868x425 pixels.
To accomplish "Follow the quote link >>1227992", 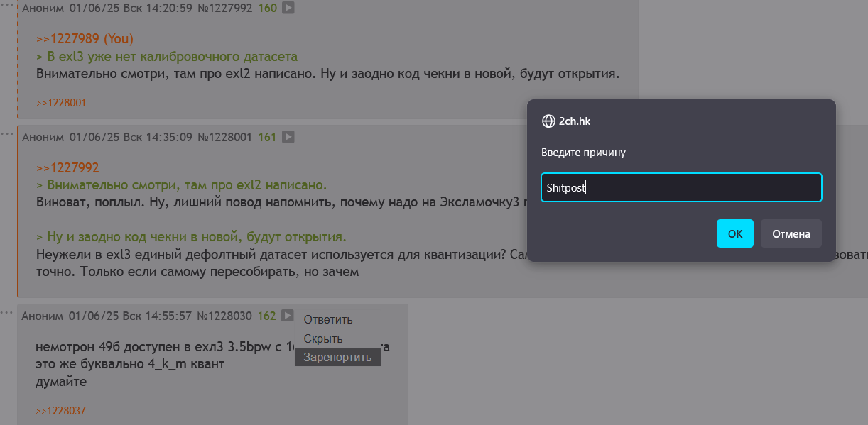I will pos(67,168).
